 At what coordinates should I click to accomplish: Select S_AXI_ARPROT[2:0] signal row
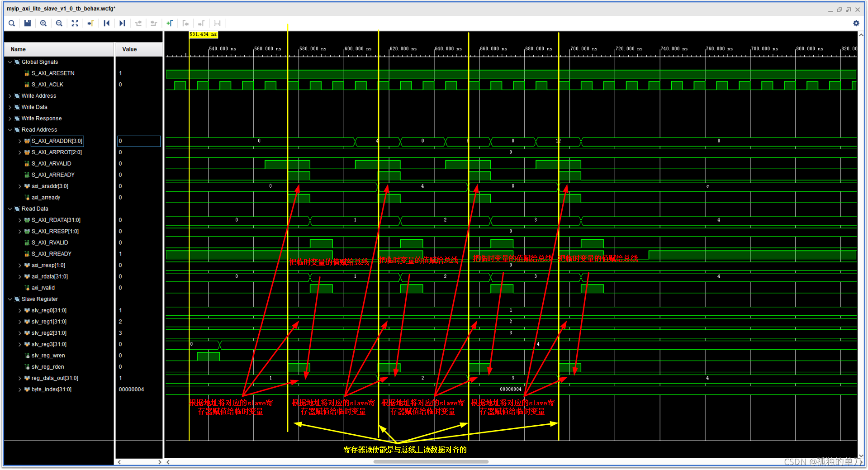point(57,152)
